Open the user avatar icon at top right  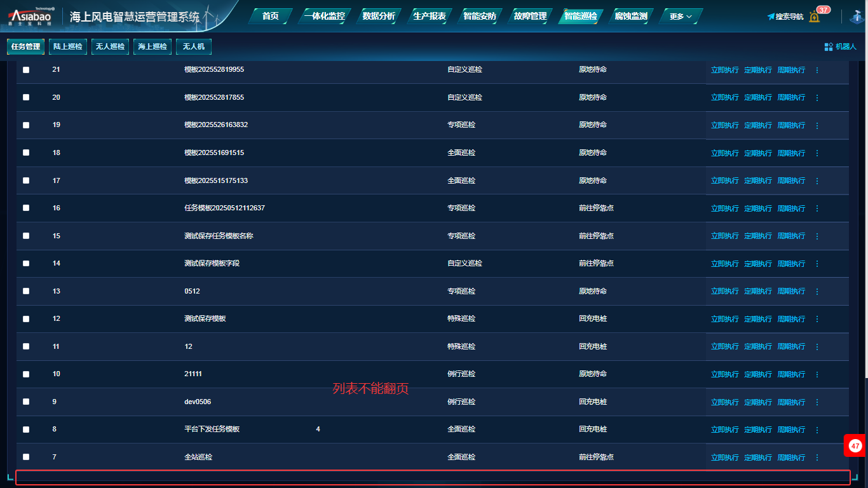tap(858, 17)
